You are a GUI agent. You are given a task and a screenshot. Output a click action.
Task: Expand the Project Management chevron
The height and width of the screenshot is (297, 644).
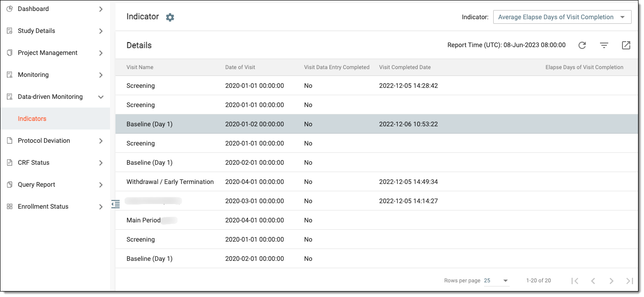[101, 53]
